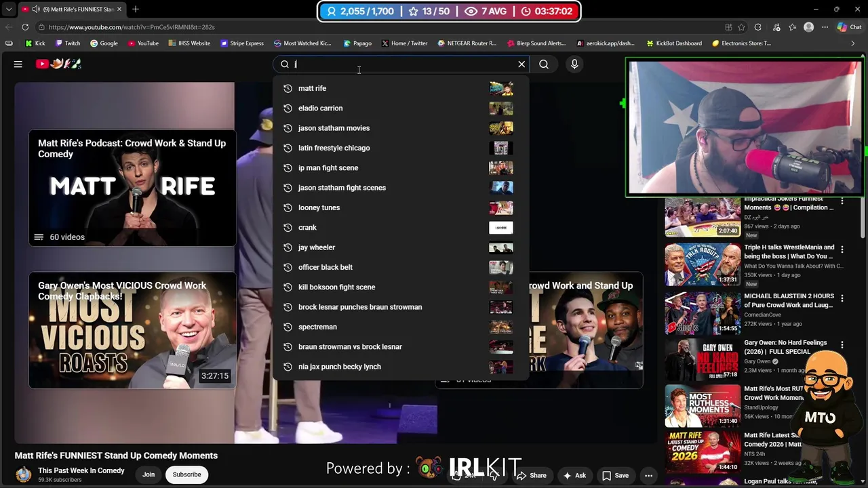This screenshot has width=868, height=488.
Task: Open the channel avatar icon
Action: pos(24,474)
